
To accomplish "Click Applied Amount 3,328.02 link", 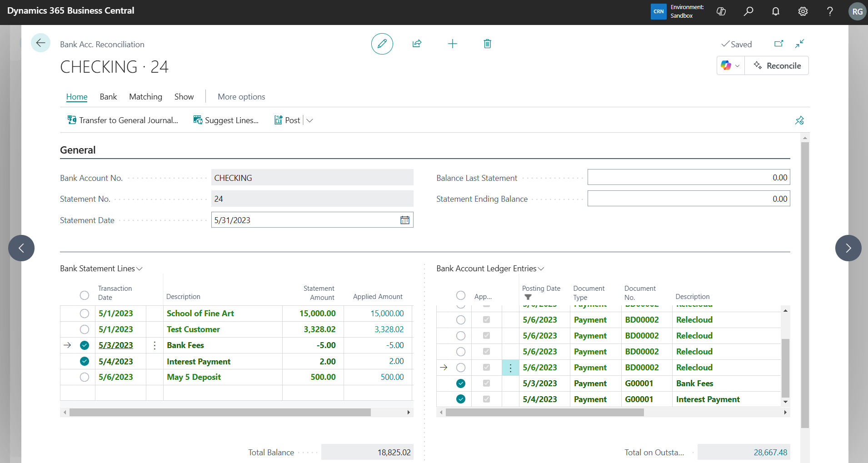I will 389,329.
